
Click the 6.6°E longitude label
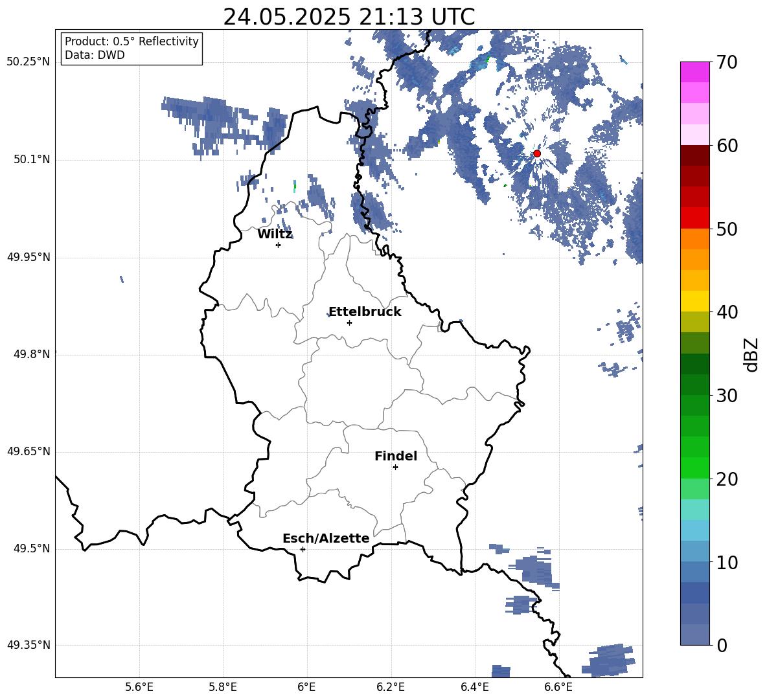tap(558, 687)
